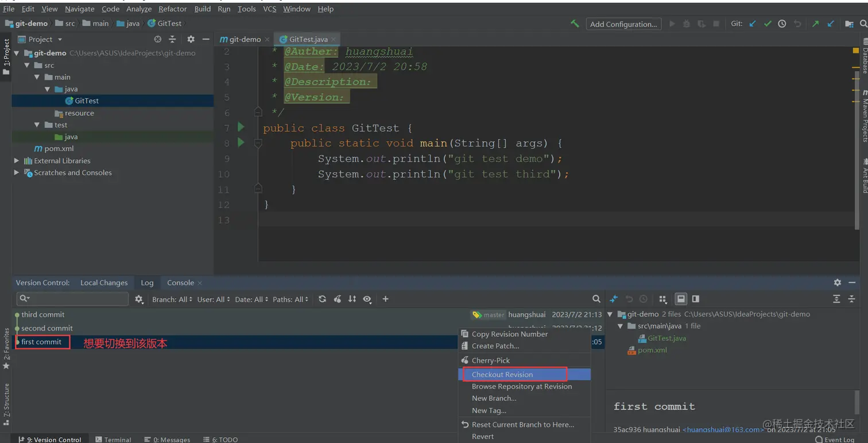Open the Refactor menu
868x443 pixels.
point(173,9)
